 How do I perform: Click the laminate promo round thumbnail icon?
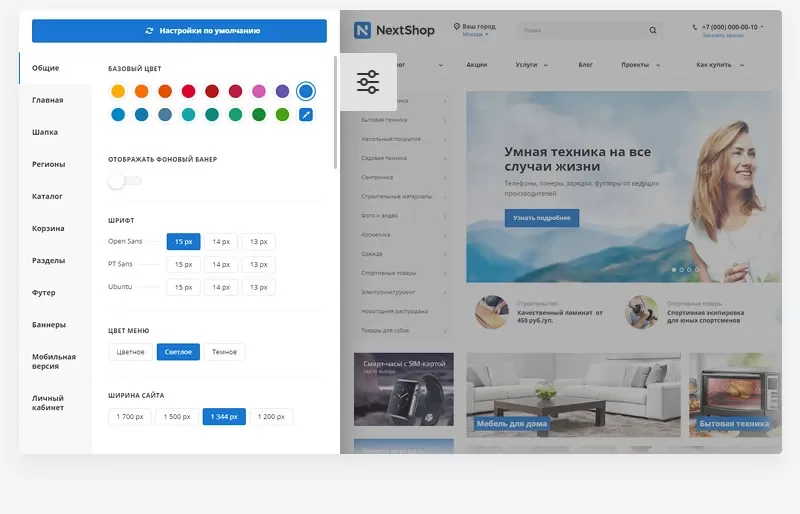pyautogui.click(x=491, y=312)
